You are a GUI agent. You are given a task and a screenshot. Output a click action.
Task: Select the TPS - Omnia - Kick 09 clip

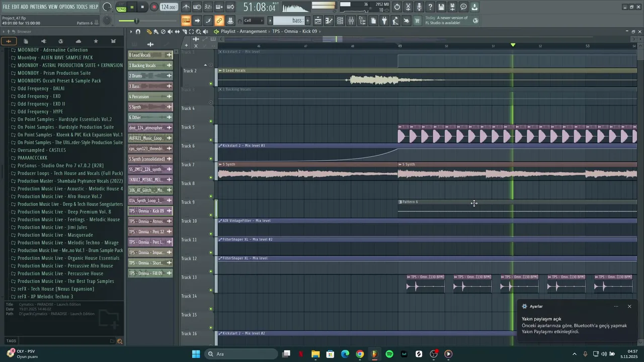pyautogui.click(x=150, y=211)
